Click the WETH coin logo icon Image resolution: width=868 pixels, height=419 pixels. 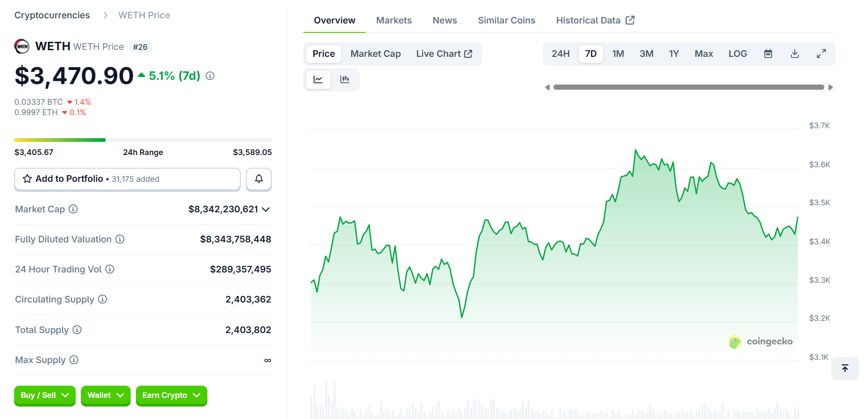pos(22,47)
